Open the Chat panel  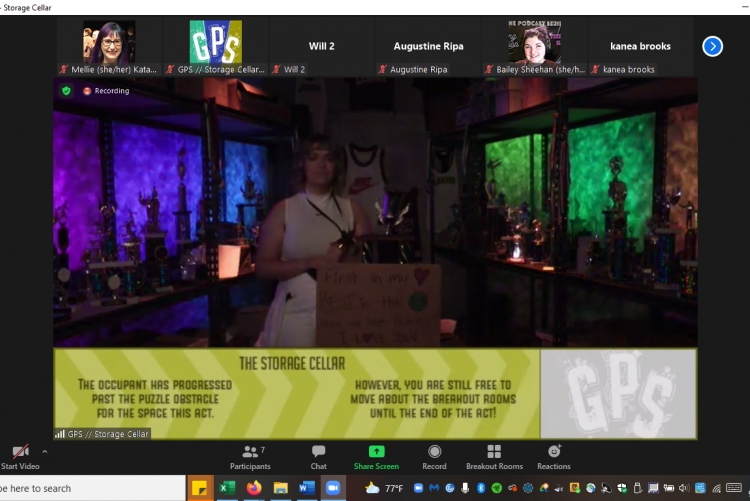pos(318,456)
